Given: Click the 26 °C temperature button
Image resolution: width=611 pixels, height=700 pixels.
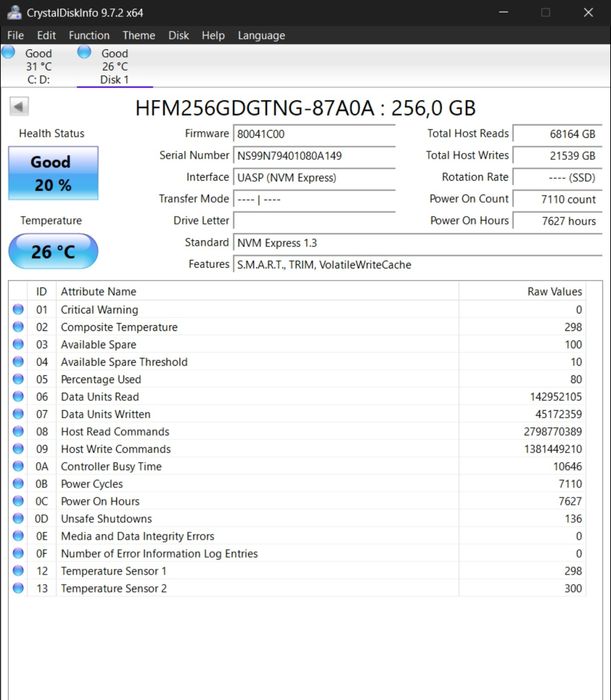Looking at the screenshot, I should click(53, 251).
